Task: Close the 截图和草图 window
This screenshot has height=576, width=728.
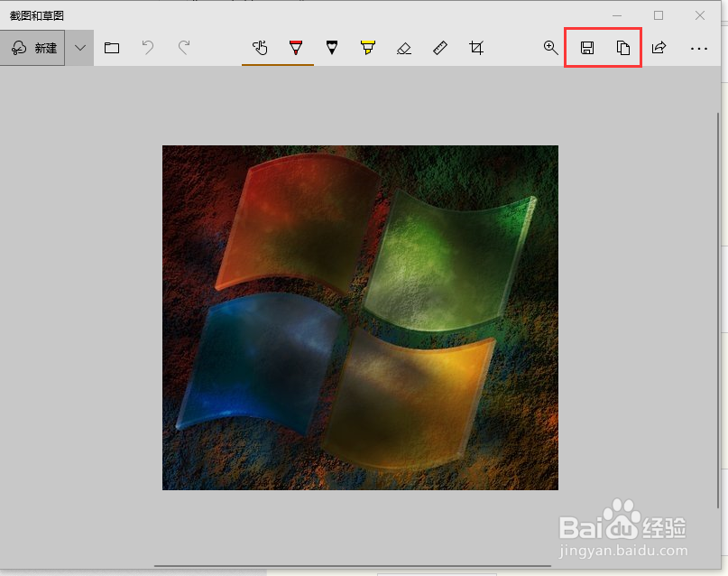Action: pyautogui.click(x=700, y=15)
